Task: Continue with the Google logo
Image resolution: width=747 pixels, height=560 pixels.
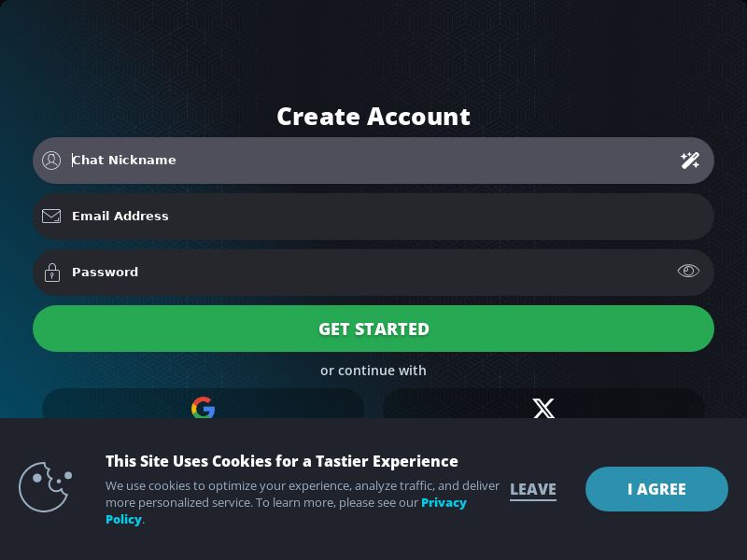Action: [x=203, y=408]
